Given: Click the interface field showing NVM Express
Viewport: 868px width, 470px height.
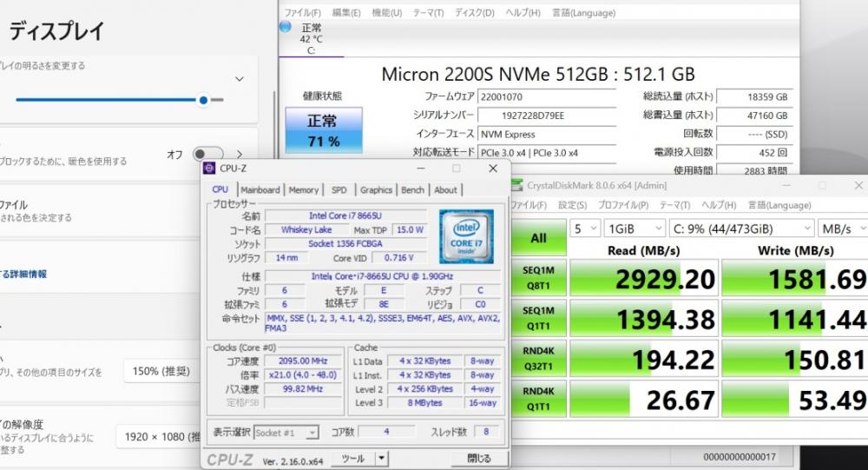Looking at the screenshot, I should (x=546, y=134).
